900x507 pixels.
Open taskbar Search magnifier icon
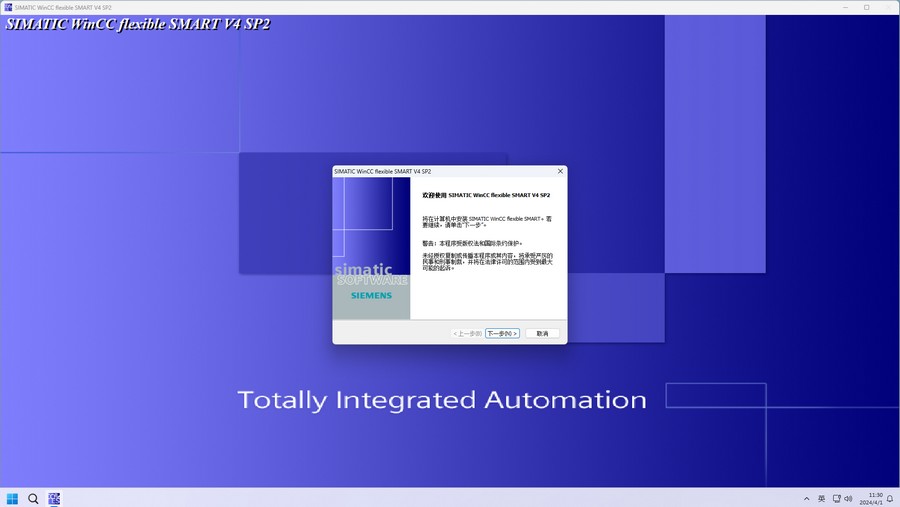pyautogui.click(x=33, y=498)
